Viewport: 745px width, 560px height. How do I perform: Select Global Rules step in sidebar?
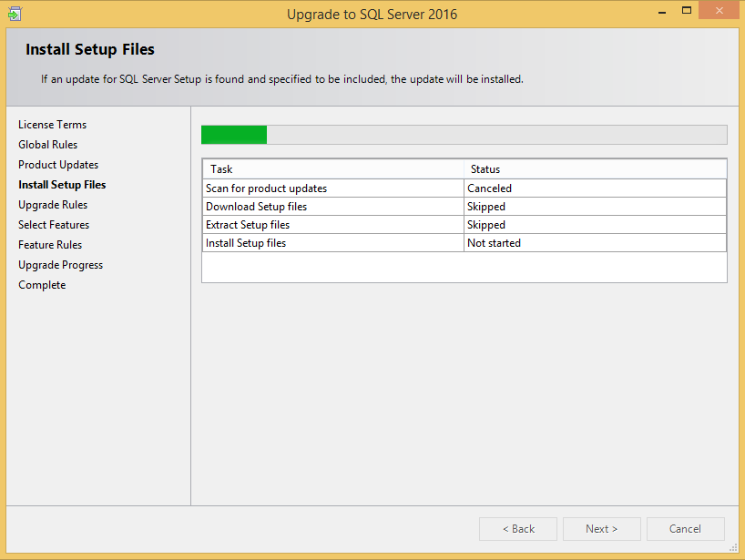coord(47,145)
